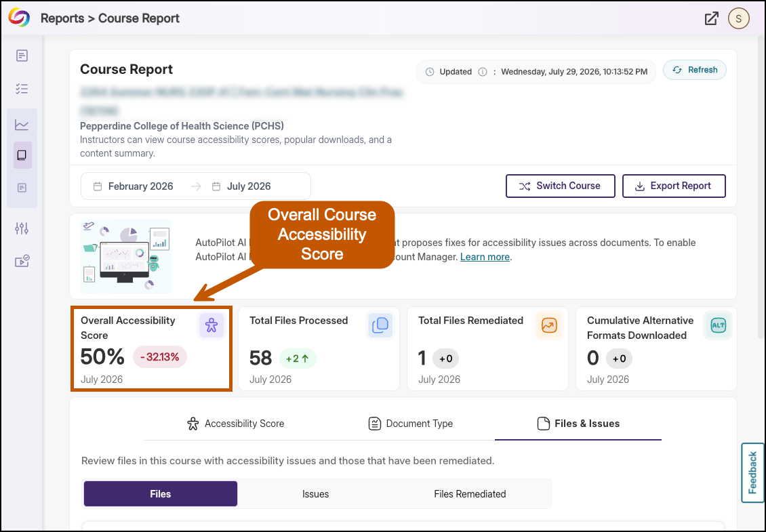Click the clock icon beside Updated
This screenshot has height=532, width=766.
tap(429, 72)
